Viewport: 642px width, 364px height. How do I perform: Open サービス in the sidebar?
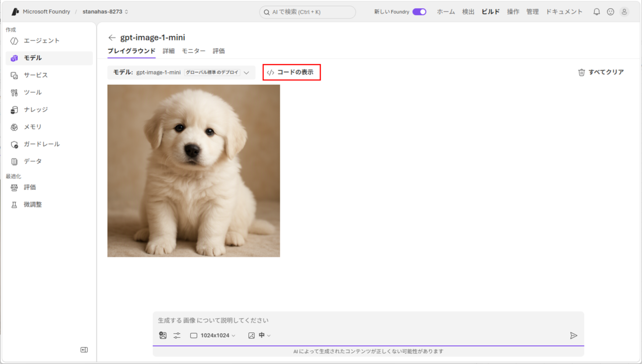49,75
